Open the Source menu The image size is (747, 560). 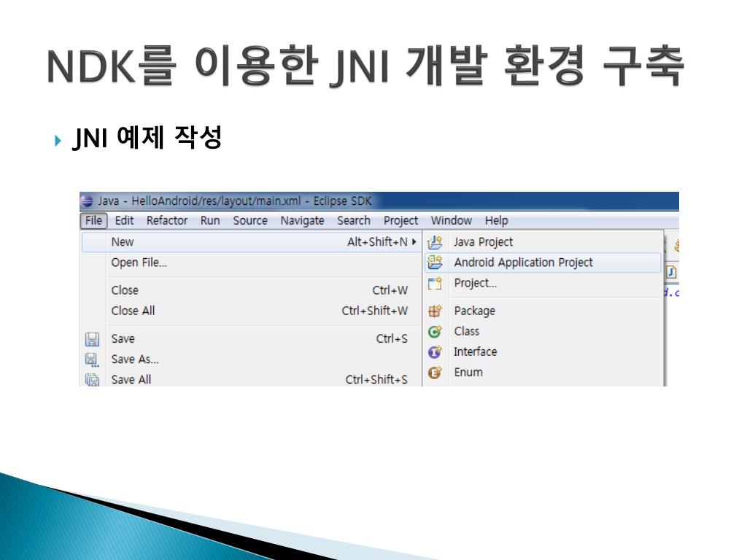[x=250, y=220]
